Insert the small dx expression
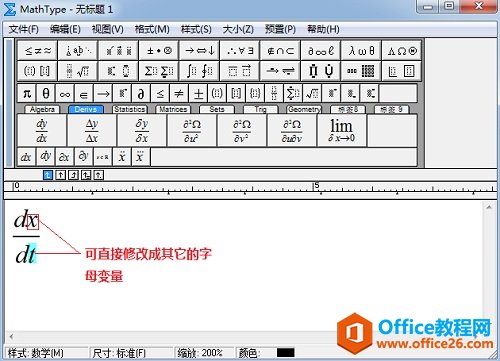 26,157
